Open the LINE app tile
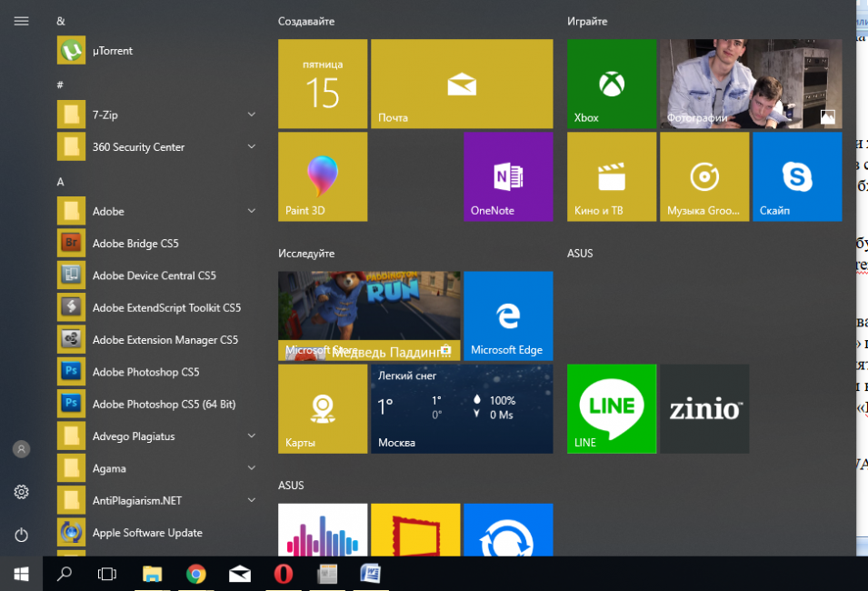The width and height of the screenshot is (868, 591). [612, 409]
